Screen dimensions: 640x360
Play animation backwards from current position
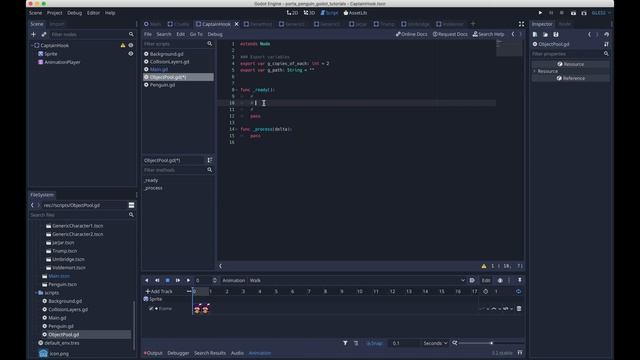[x=147, y=280]
